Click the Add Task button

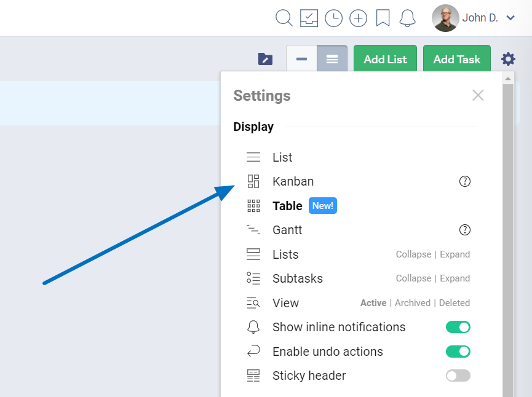[456, 60]
